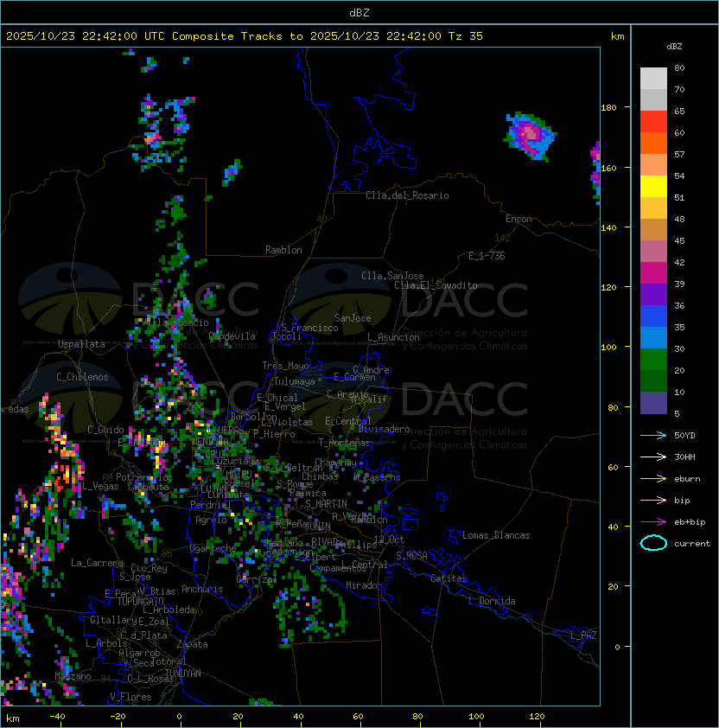Click the '-20' tick on the horizontal axis
This screenshot has height=728, width=719.
click(118, 717)
